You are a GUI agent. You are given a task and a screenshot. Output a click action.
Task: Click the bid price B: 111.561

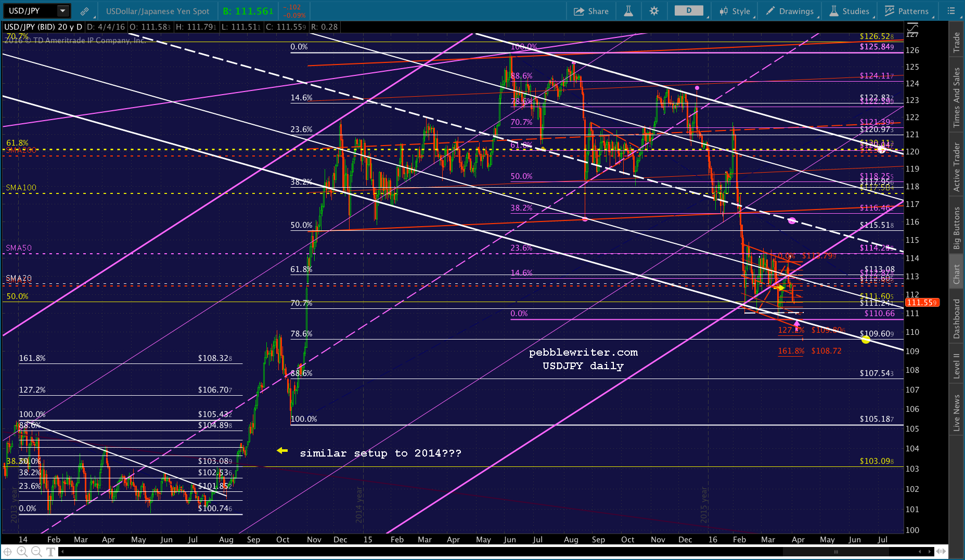tap(248, 11)
